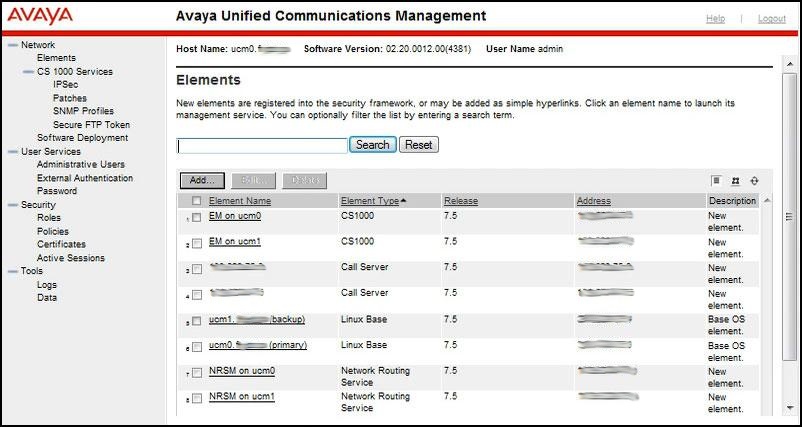The width and height of the screenshot is (802, 427).
Task: Select the checkbox in row 4, the second Call Server
Action: pyautogui.click(x=197, y=295)
